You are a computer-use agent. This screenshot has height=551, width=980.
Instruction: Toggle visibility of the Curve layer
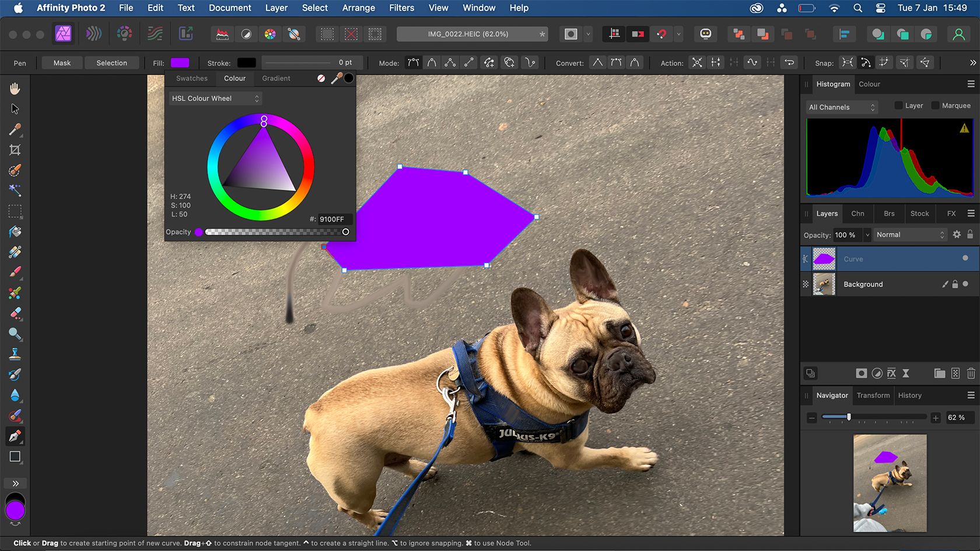coord(967,259)
